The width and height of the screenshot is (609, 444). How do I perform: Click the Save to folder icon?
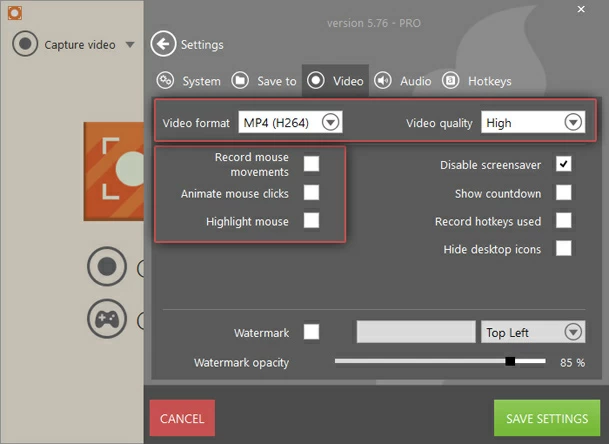click(241, 80)
